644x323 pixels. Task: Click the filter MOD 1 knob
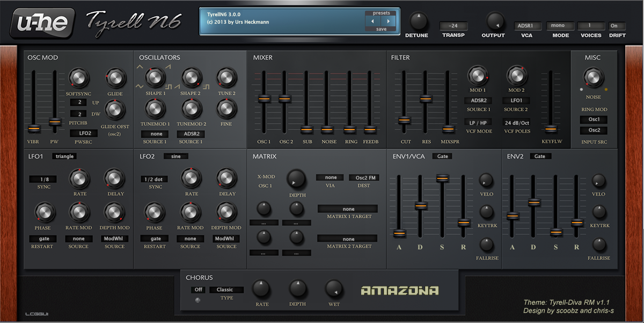click(x=477, y=75)
